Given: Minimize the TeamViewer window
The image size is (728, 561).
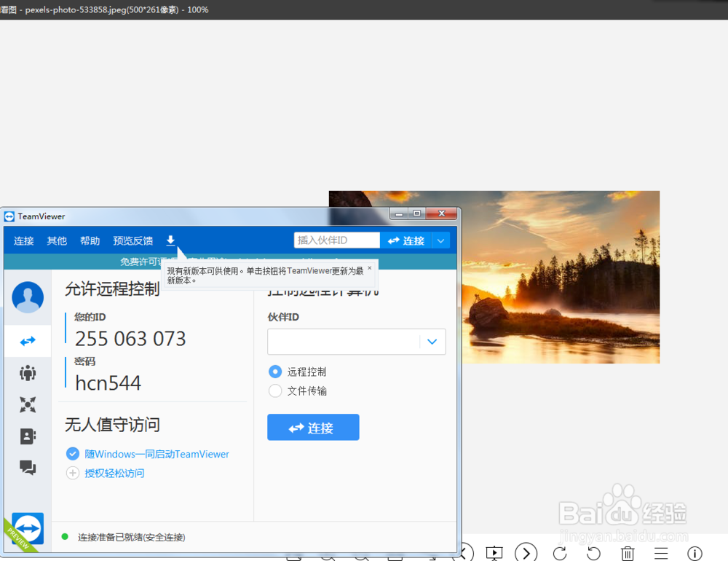Looking at the screenshot, I should pos(399,213).
